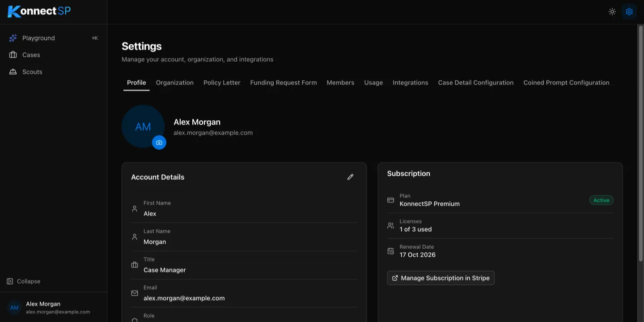Switch to the Organization tab
The height and width of the screenshot is (322, 644).
click(175, 83)
